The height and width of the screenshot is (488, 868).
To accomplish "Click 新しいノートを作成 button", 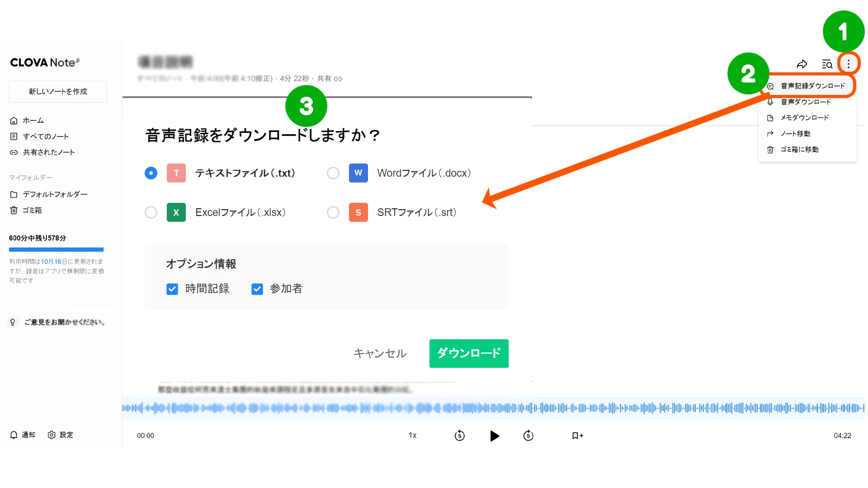I will tap(58, 92).
